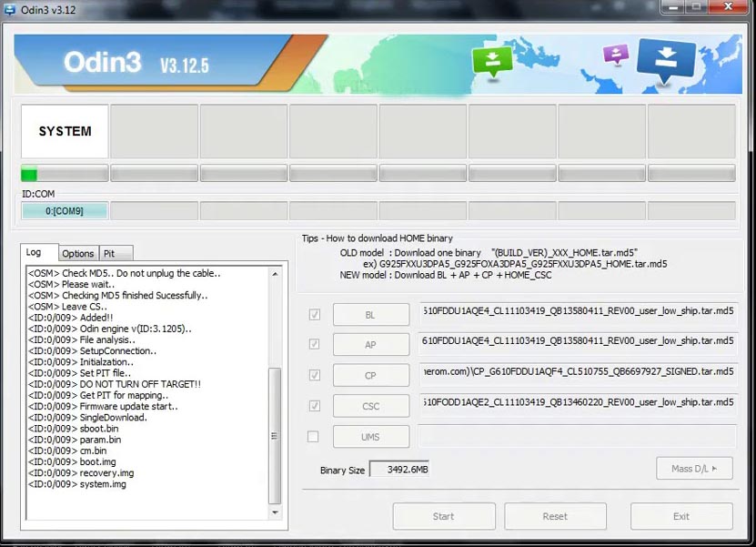
Task: Click the 'Get PIT for mapping..' log line
Action: [98, 396]
